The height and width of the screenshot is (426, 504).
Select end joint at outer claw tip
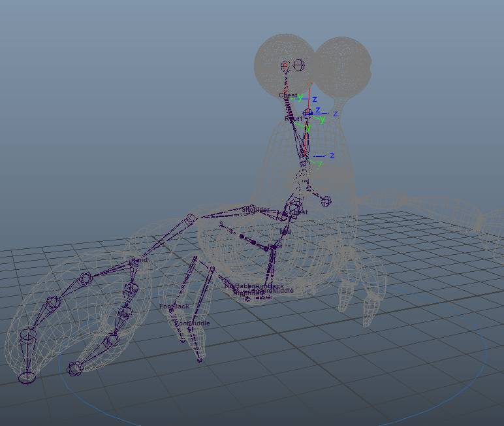(27, 377)
